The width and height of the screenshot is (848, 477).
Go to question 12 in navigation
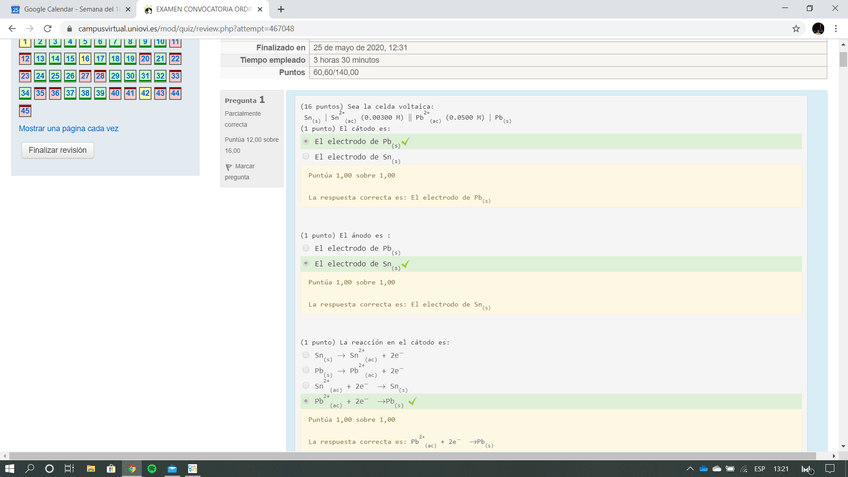(x=25, y=59)
